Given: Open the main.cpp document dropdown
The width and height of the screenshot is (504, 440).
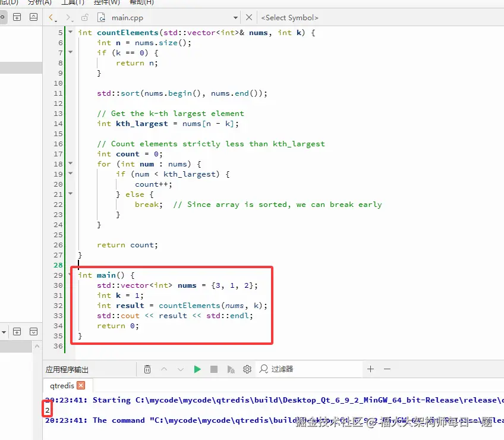Looking at the screenshot, I should point(235,18).
